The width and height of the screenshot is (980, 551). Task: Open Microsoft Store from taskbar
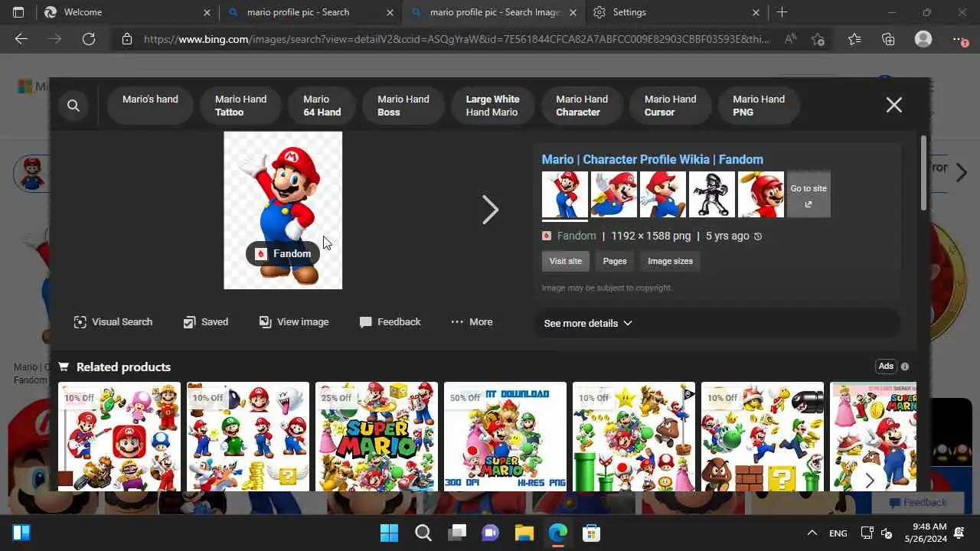click(590, 533)
